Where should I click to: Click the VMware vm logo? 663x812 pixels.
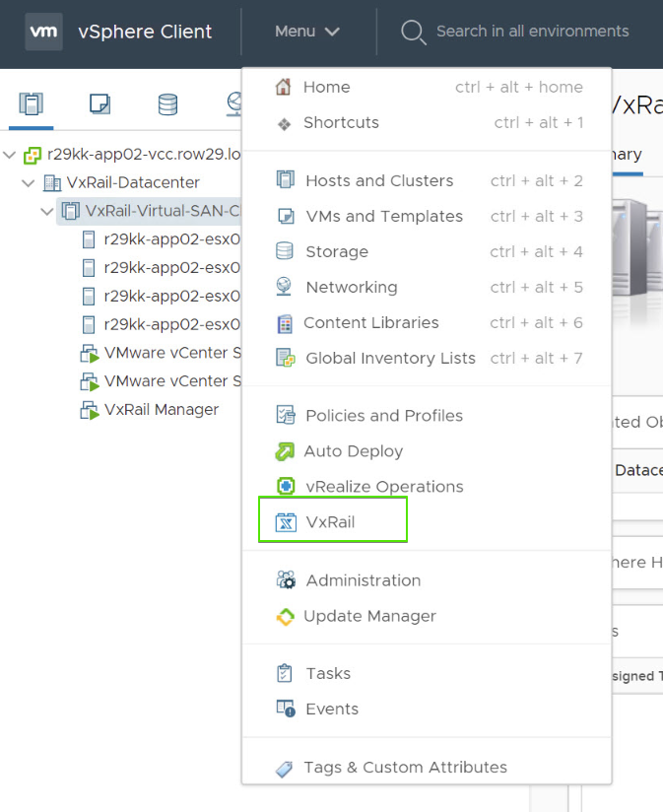pyautogui.click(x=44, y=32)
